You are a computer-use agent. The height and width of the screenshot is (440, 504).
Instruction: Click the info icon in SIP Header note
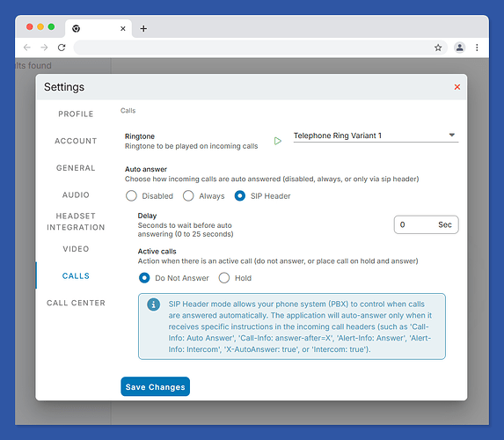point(153,304)
